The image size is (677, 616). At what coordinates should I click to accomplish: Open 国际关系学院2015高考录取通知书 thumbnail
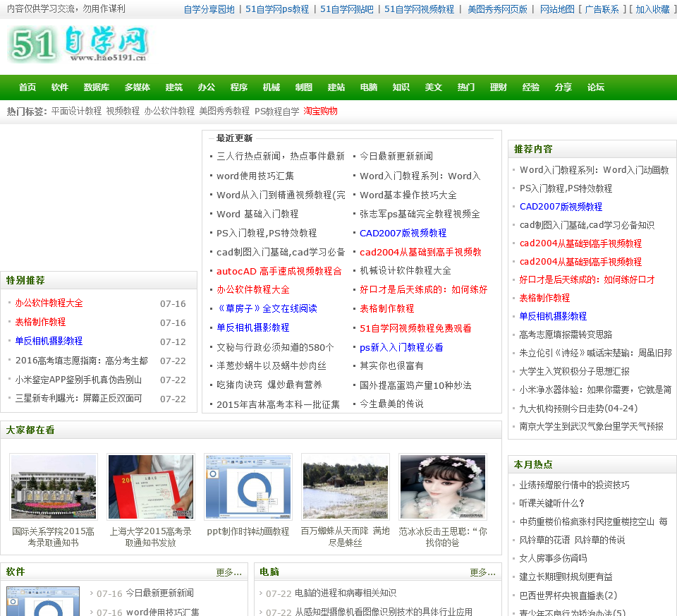(54, 486)
